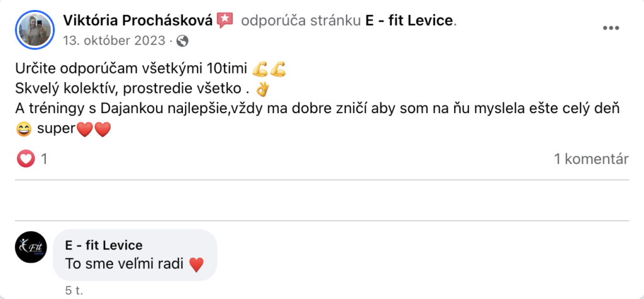The height and width of the screenshot is (299, 644).
Task: Click the globe public audience icon
Action: [x=183, y=41]
